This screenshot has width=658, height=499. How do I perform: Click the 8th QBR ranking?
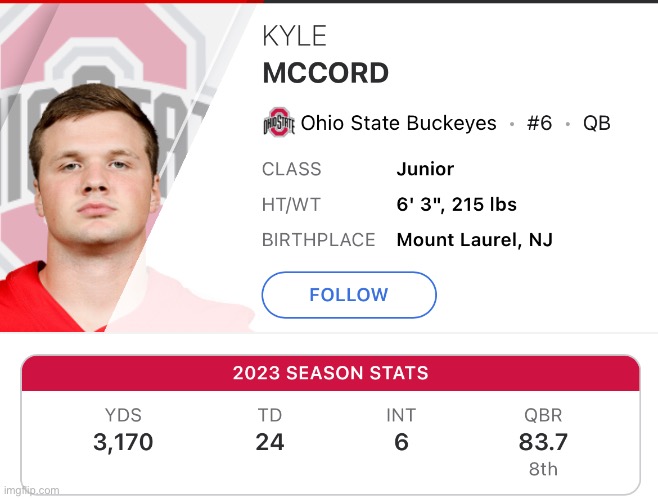543,468
